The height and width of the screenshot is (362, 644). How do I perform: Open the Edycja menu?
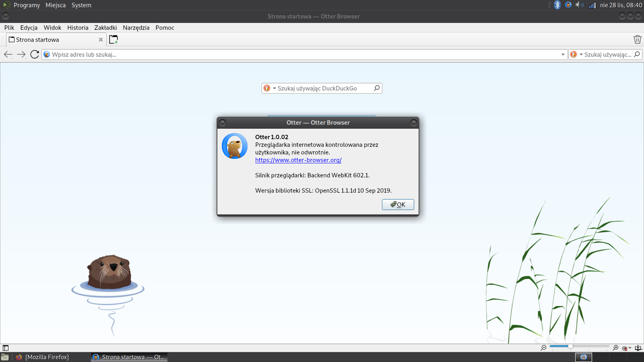click(29, 28)
